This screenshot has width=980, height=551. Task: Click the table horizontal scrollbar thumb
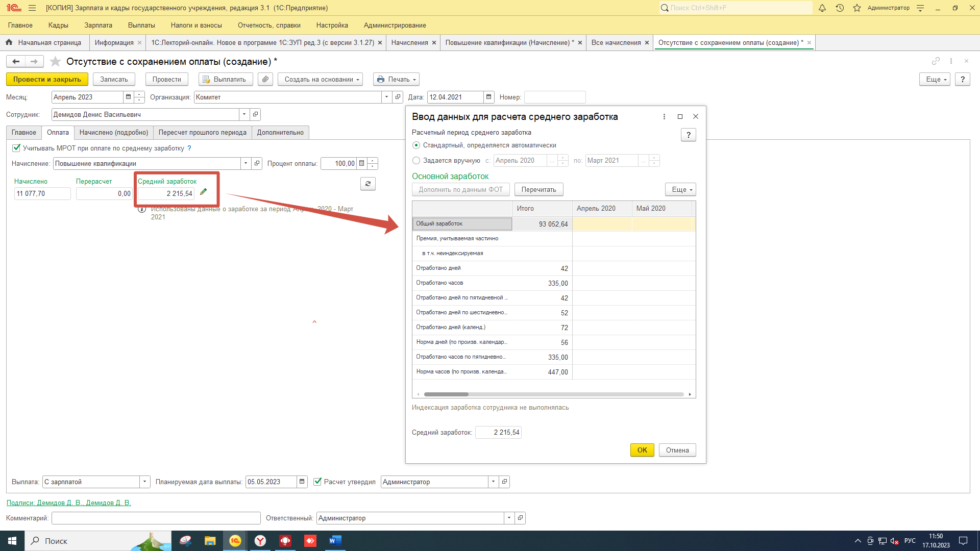(x=446, y=394)
